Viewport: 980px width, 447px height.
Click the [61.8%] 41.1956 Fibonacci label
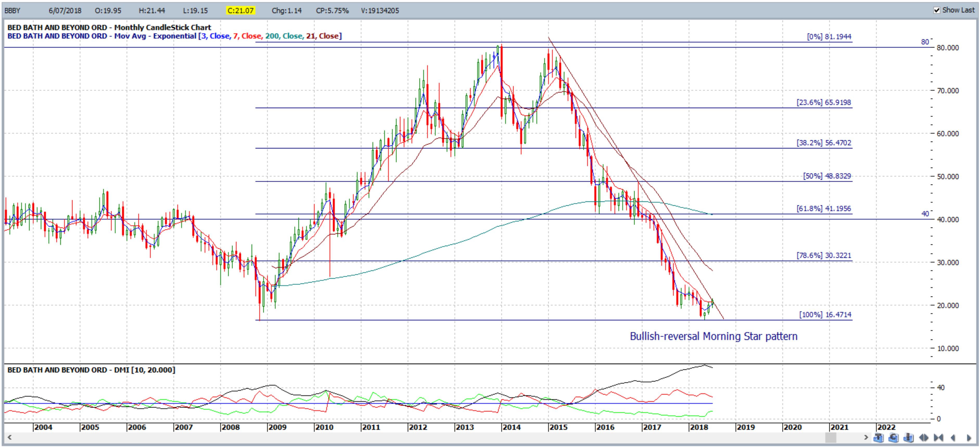(824, 209)
